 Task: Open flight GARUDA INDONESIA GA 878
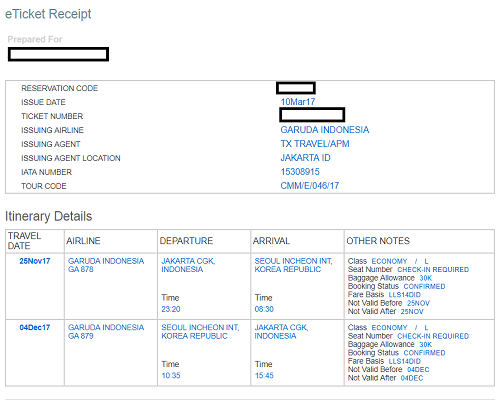coord(106,265)
